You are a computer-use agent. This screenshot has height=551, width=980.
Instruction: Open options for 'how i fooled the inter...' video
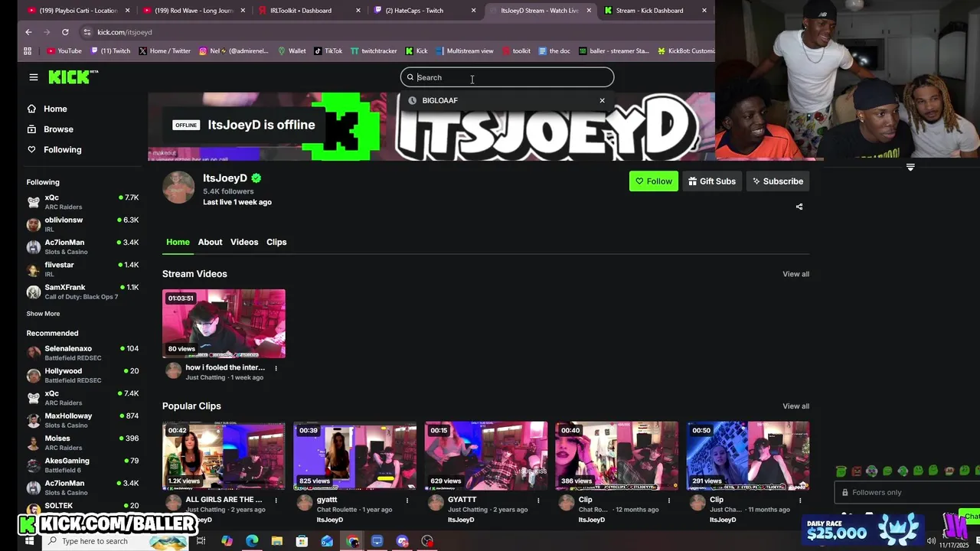pos(276,368)
